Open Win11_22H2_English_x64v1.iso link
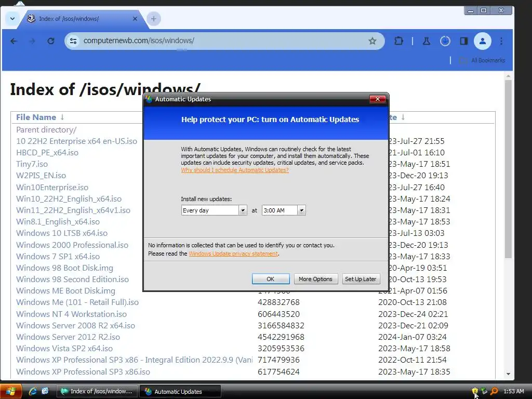The image size is (532, 399). pos(73,210)
